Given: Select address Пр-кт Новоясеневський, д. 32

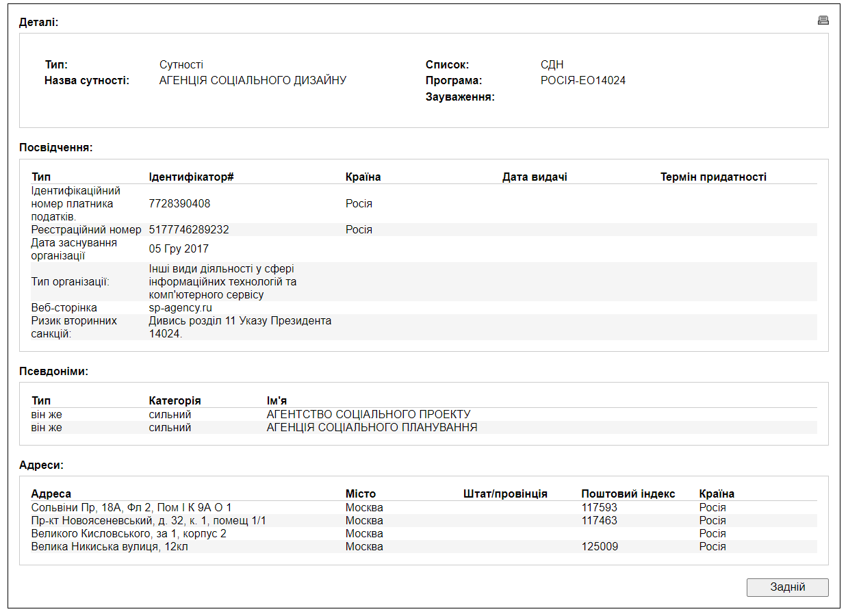Looking at the screenshot, I should (149, 521).
